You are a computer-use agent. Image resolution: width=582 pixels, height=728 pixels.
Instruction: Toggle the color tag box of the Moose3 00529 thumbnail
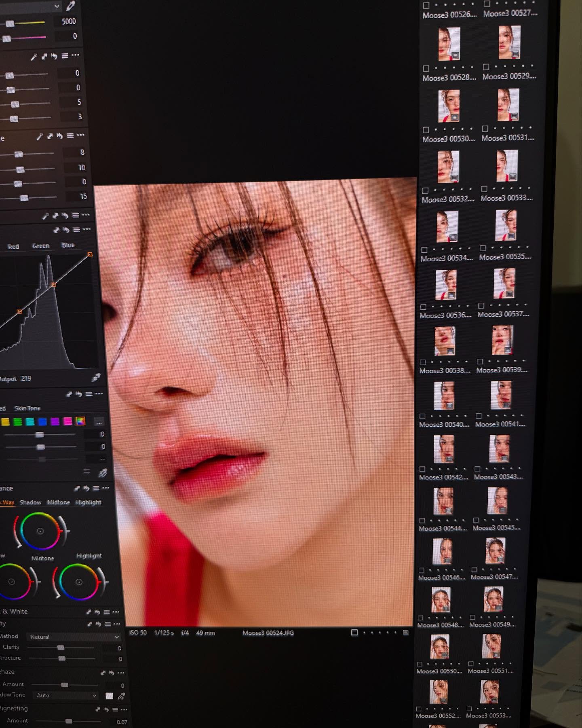[486, 67]
